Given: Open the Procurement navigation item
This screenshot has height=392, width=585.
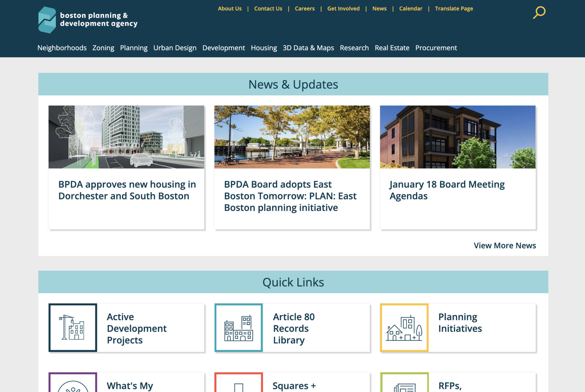Looking at the screenshot, I should click(x=436, y=48).
